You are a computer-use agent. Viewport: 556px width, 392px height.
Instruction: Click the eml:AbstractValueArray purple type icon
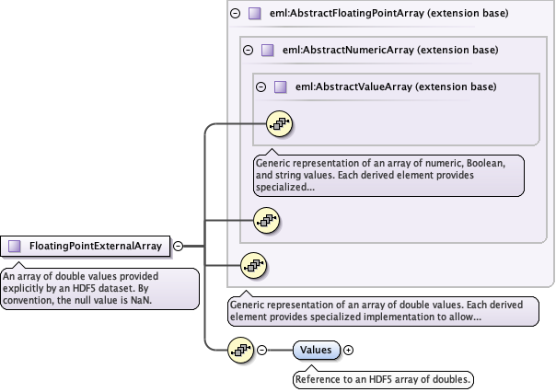pos(281,87)
